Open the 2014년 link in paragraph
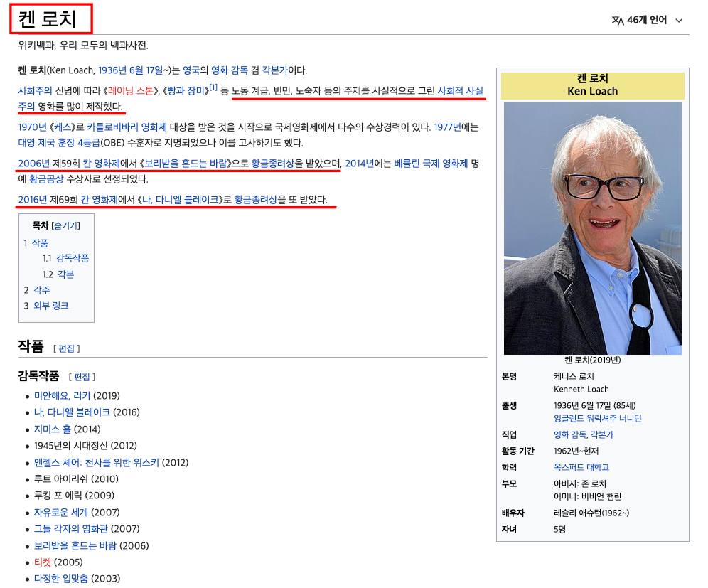The width and height of the screenshot is (708, 588). click(x=360, y=163)
